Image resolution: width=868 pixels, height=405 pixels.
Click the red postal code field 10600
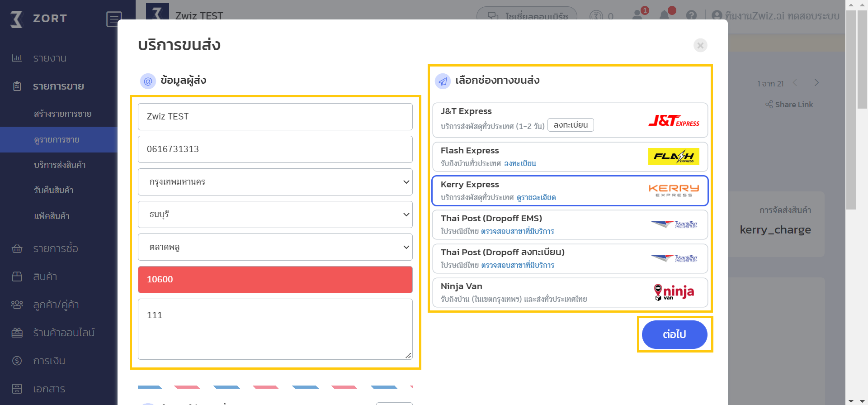tap(275, 280)
